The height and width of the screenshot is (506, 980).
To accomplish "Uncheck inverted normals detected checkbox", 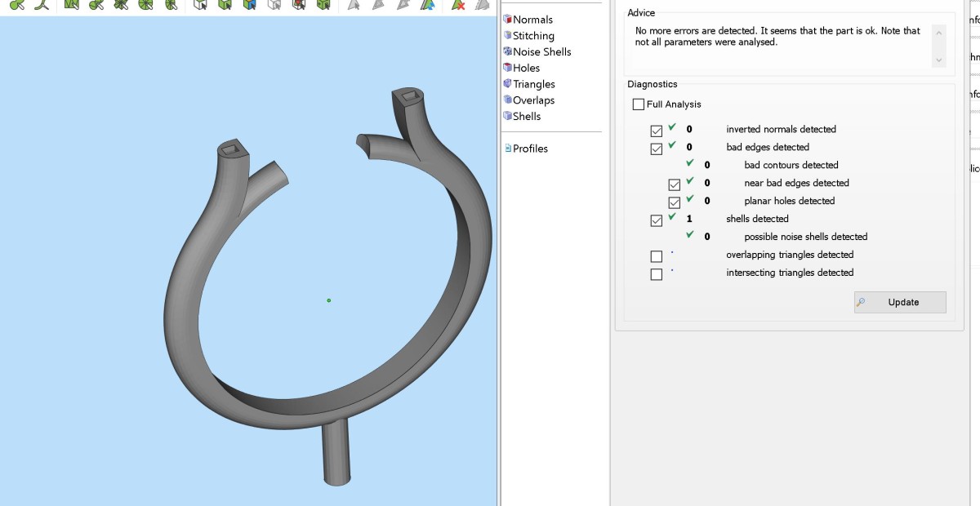I will pos(657,131).
